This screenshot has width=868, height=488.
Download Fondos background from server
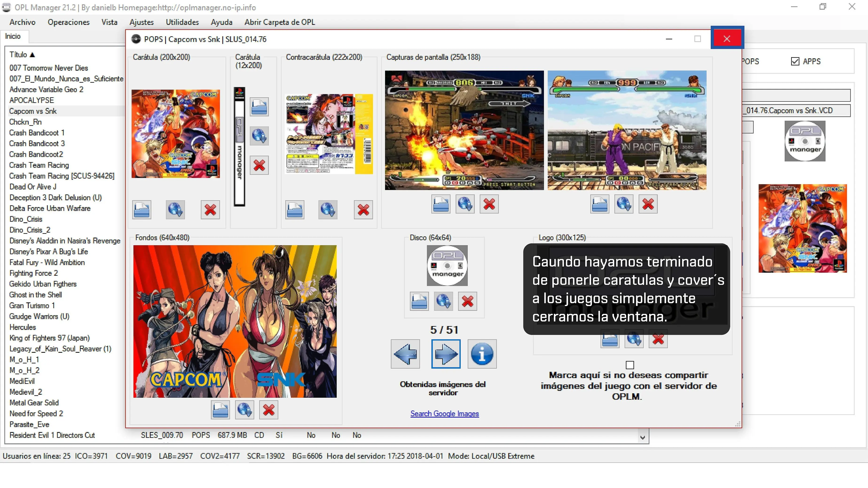(x=245, y=410)
